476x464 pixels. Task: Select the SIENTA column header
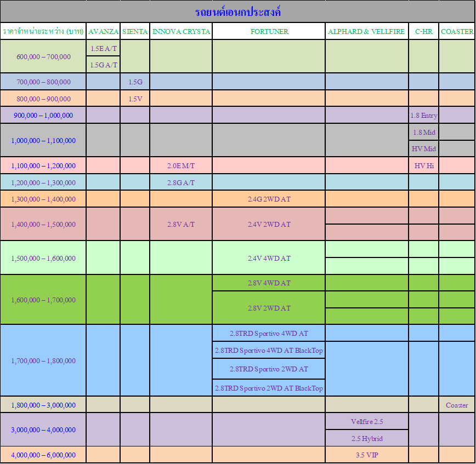point(135,31)
